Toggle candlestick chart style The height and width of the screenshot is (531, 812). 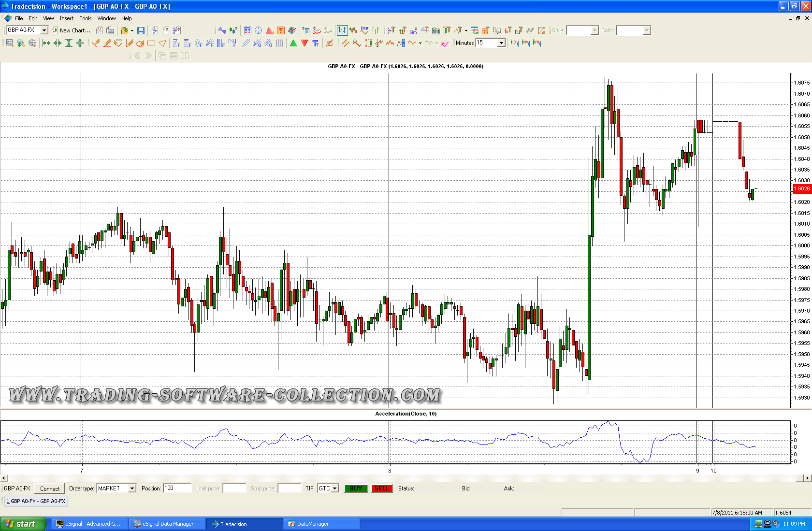(353, 30)
